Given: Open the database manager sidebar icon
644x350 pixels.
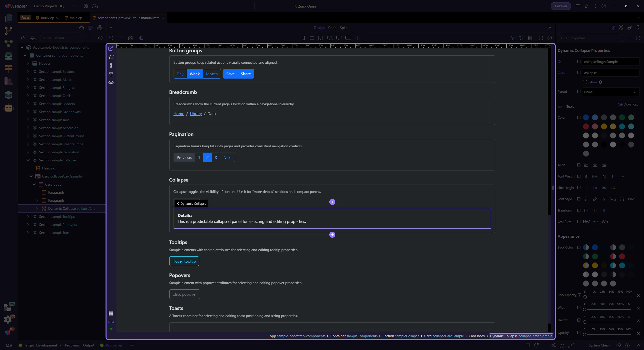Looking at the screenshot, I should click(9, 56).
